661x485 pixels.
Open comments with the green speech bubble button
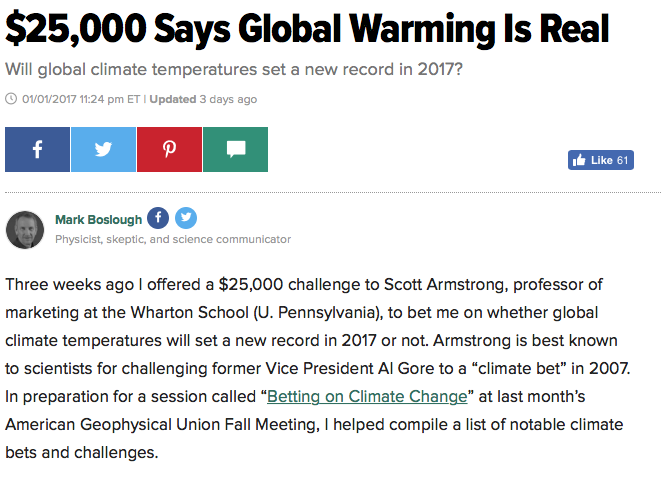pos(235,149)
